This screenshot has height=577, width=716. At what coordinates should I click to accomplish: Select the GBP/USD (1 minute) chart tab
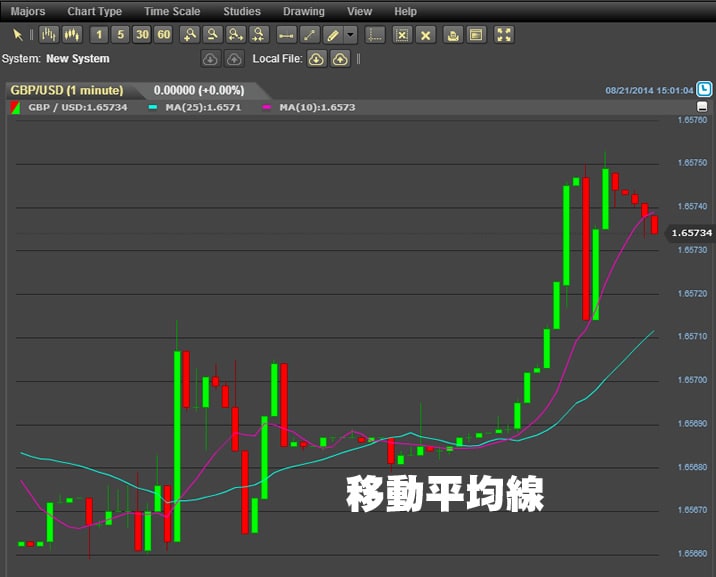tap(67, 90)
